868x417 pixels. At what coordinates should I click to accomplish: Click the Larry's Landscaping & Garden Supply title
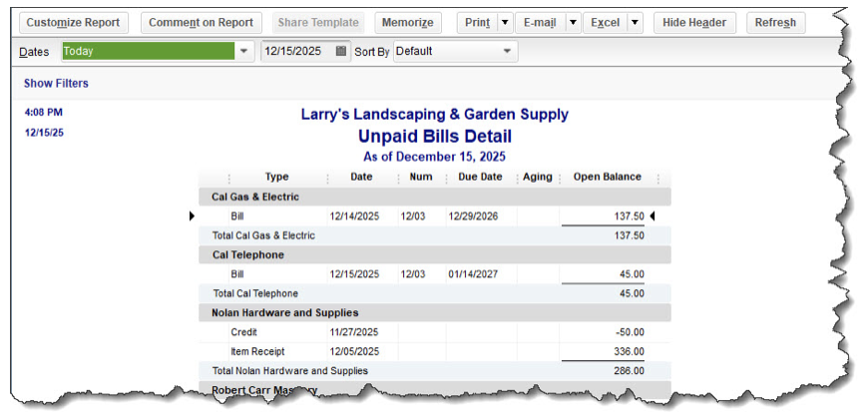435,115
